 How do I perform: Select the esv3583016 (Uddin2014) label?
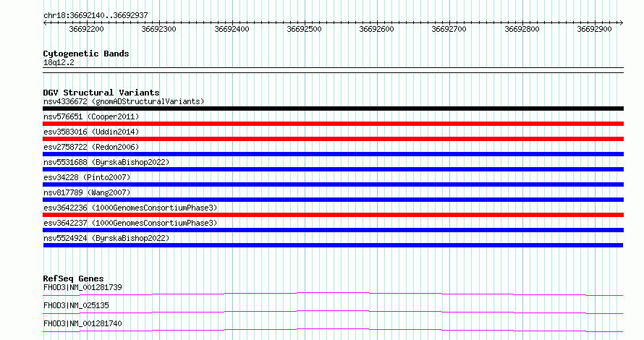[91, 132]
